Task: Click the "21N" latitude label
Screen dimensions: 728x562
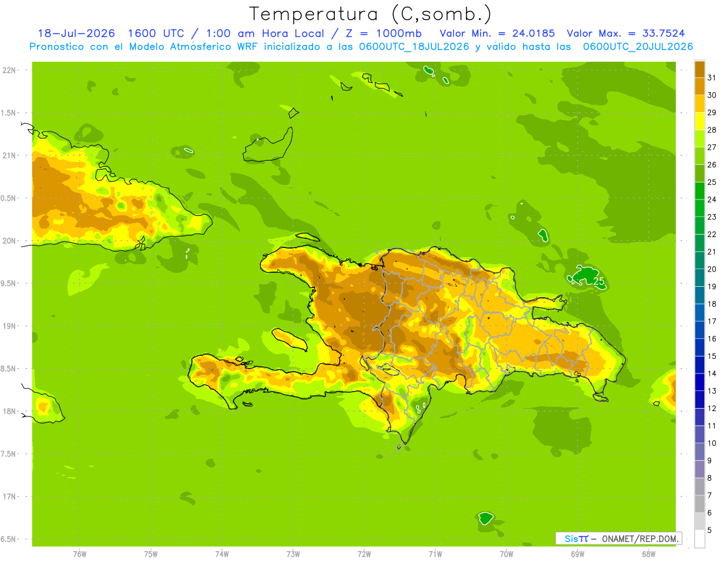Action: [x=8, y=155]
